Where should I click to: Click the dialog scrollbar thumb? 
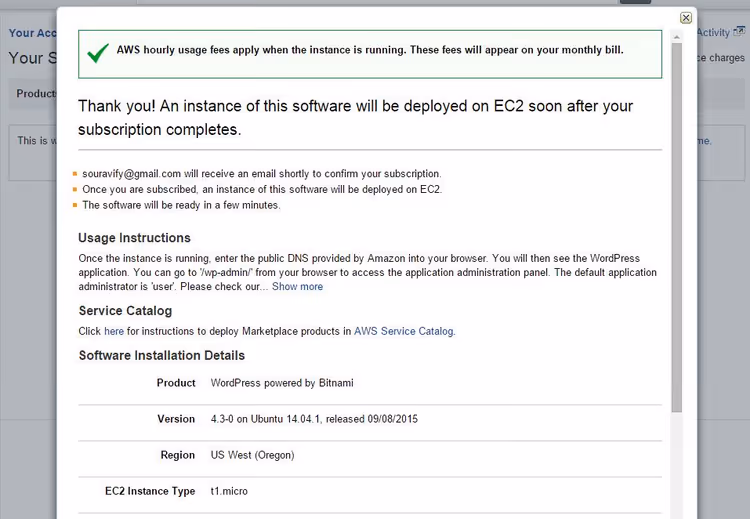click(676, 227)
